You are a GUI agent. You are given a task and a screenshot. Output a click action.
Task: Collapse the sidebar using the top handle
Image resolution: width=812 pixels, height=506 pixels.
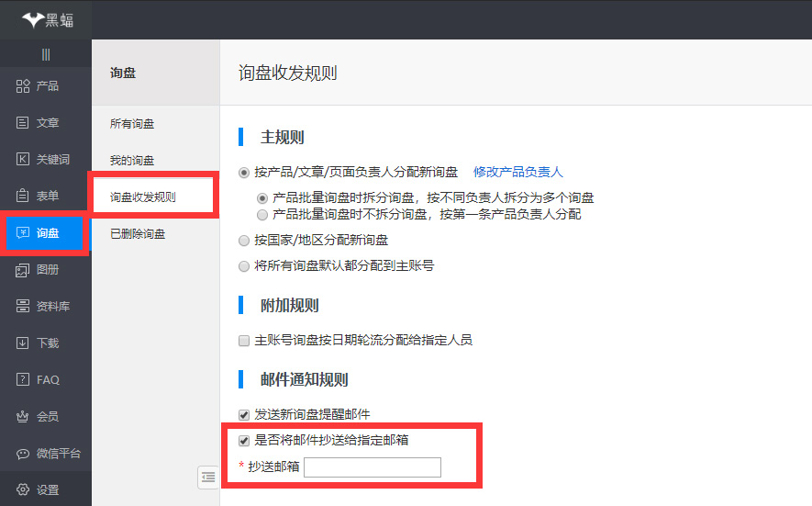coord(46,55)
